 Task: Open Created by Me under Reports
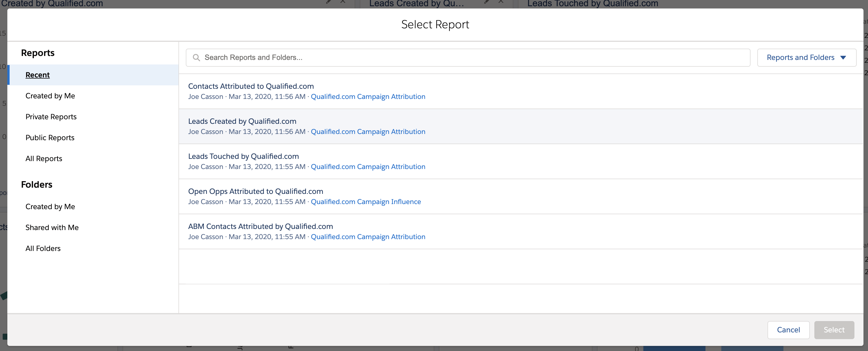pyautogui.click(x=50, y=96)
